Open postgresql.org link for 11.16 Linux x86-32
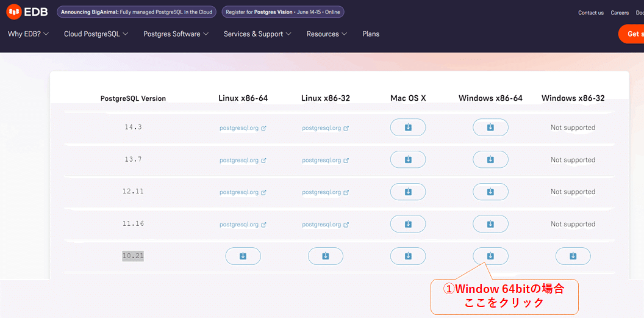 pyautogui.click(x=325, y=225)
